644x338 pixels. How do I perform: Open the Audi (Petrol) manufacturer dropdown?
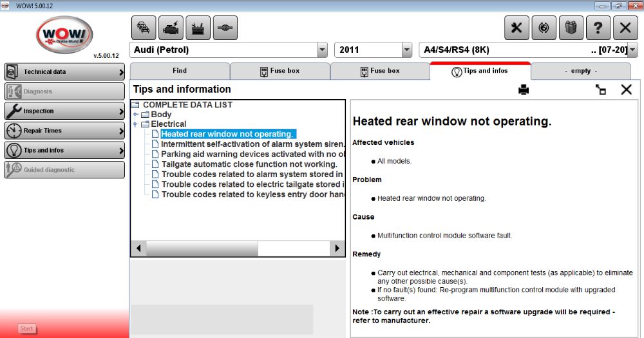(323, 50)
